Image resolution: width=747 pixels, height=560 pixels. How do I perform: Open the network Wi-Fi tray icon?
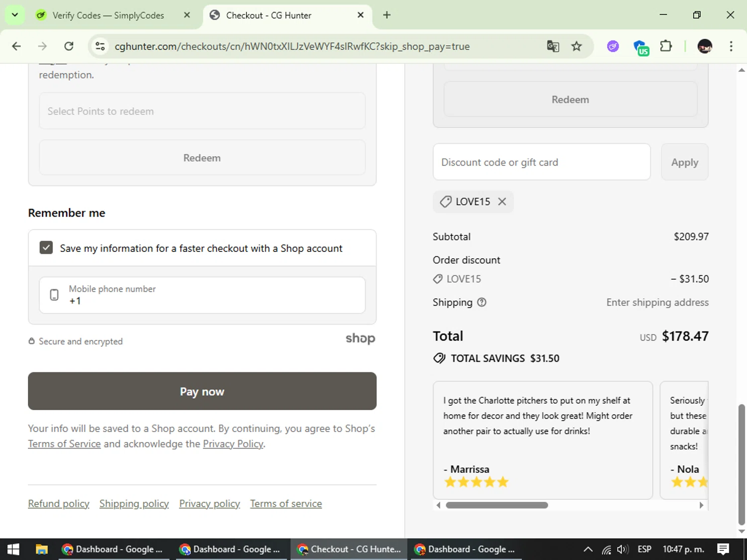606,549
